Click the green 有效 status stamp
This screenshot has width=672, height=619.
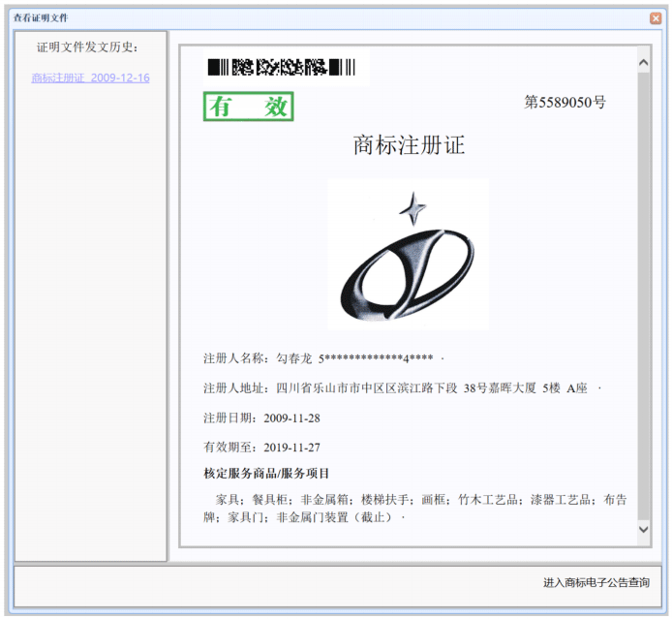248,108
